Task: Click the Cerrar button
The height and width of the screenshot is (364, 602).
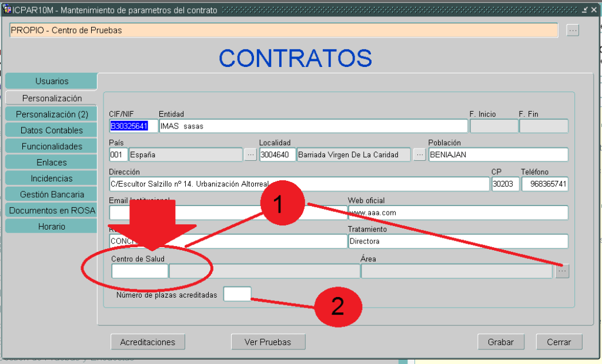Action: point(558,342)
